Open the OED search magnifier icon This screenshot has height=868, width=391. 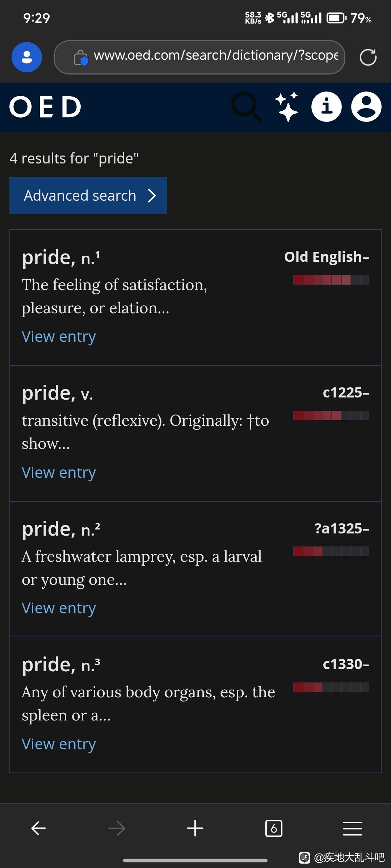click(x=246, y=107)
